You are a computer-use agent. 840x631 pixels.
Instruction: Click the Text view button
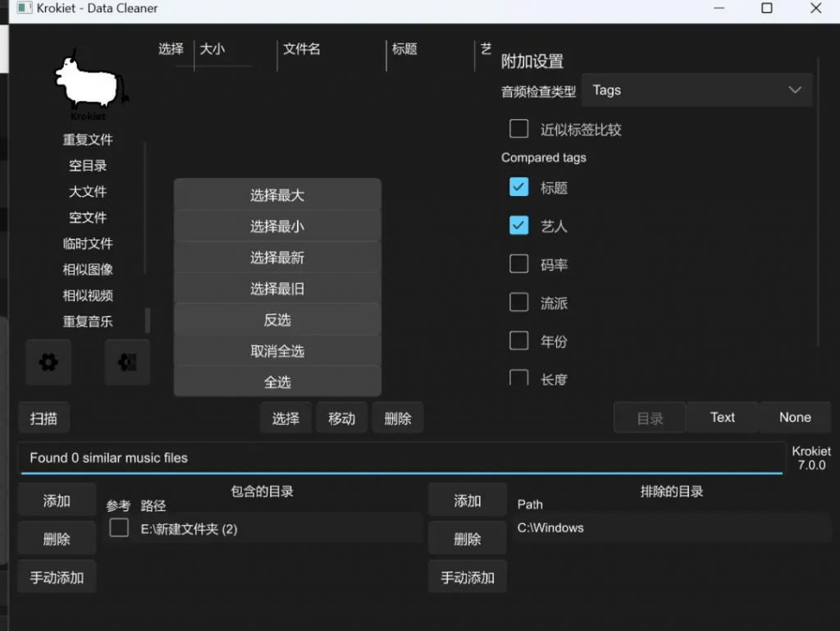[x=722, y=418]
